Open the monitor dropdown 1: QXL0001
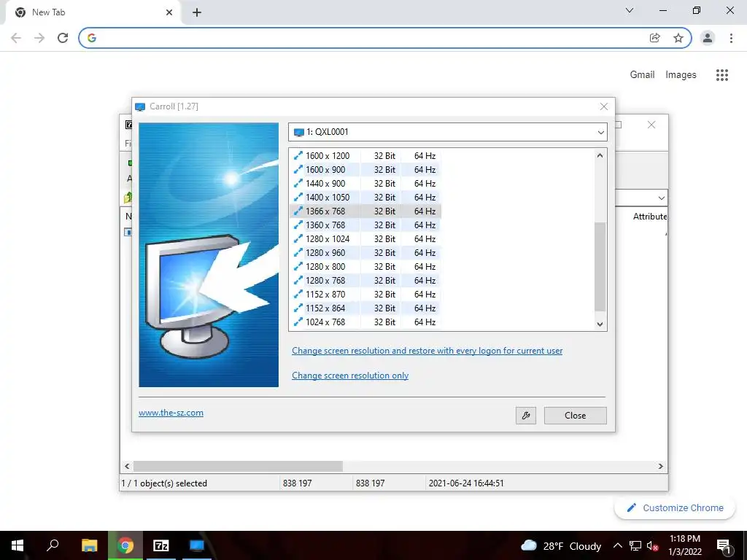747x560 pixels. [447, 132]
